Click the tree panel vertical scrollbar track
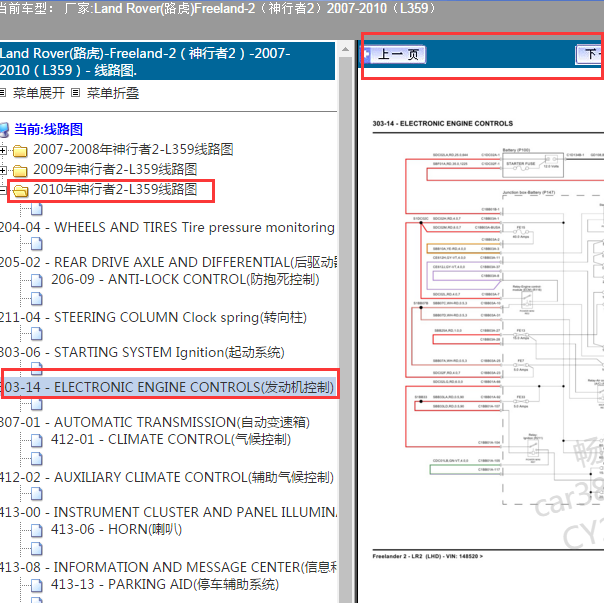604x603 pixels. [346, 328]
